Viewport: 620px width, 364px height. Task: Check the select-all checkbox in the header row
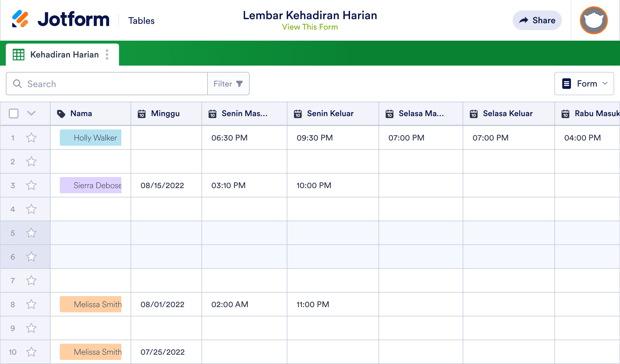pos(13,113)
